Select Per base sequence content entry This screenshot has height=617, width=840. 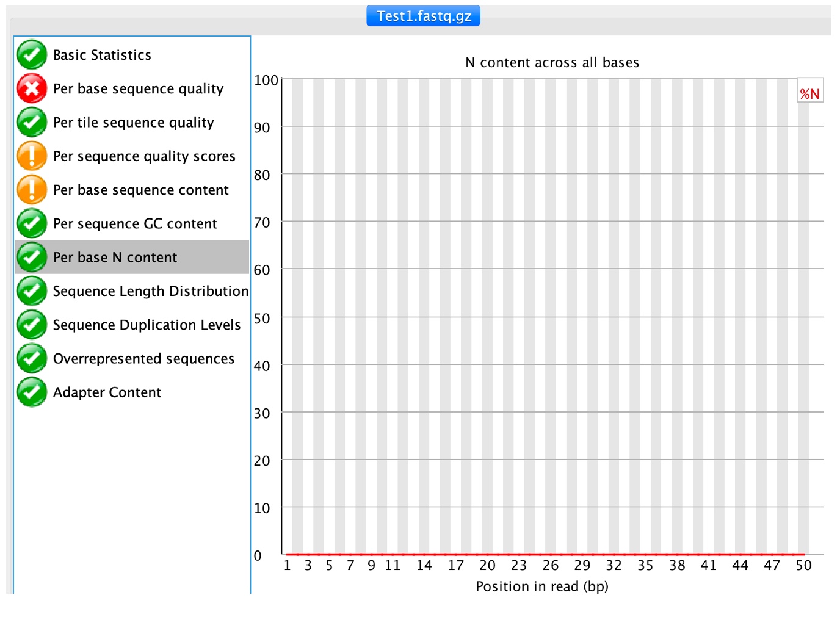click(x=140, y=190)
